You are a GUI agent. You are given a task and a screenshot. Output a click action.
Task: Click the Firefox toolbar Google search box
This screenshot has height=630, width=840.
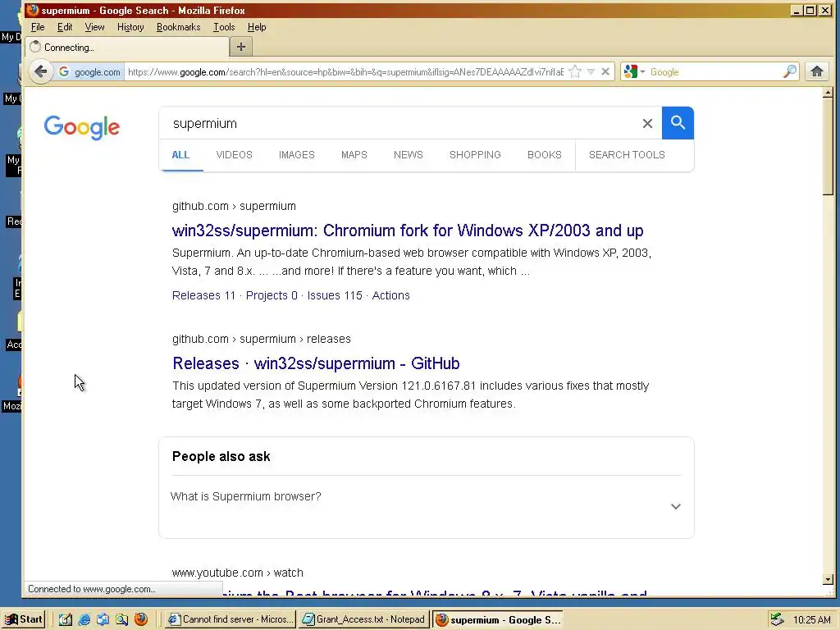coord(715,72)
